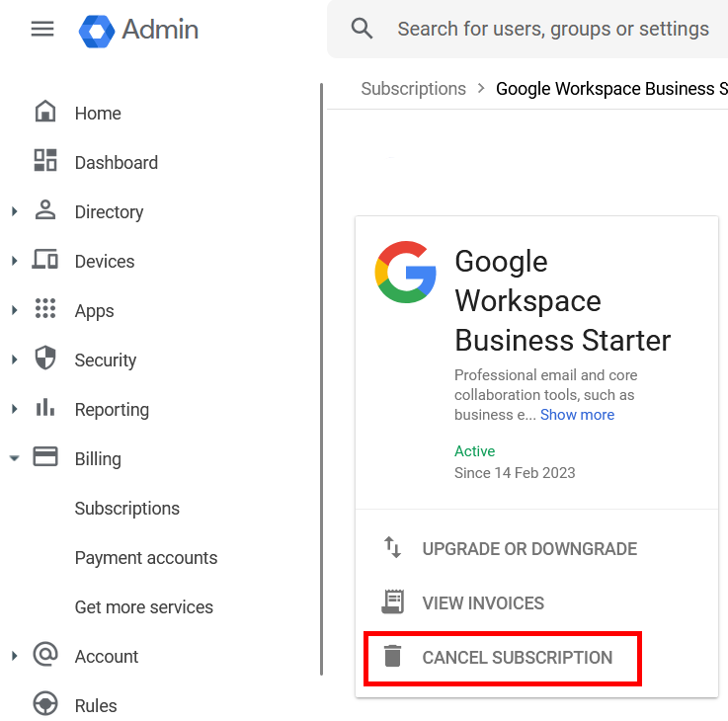
Task: Open Rules in the sidebar
Action: click(x=96, y=705)
